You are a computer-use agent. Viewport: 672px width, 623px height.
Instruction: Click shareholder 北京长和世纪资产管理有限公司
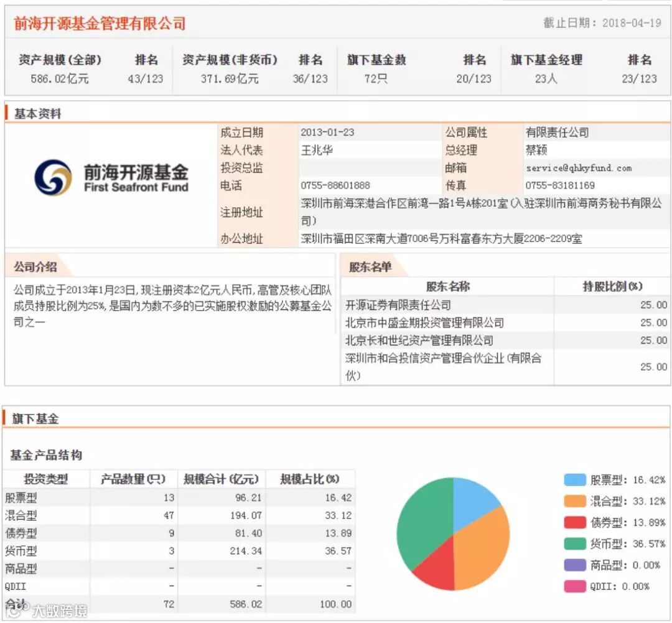(x=419, y=340)
